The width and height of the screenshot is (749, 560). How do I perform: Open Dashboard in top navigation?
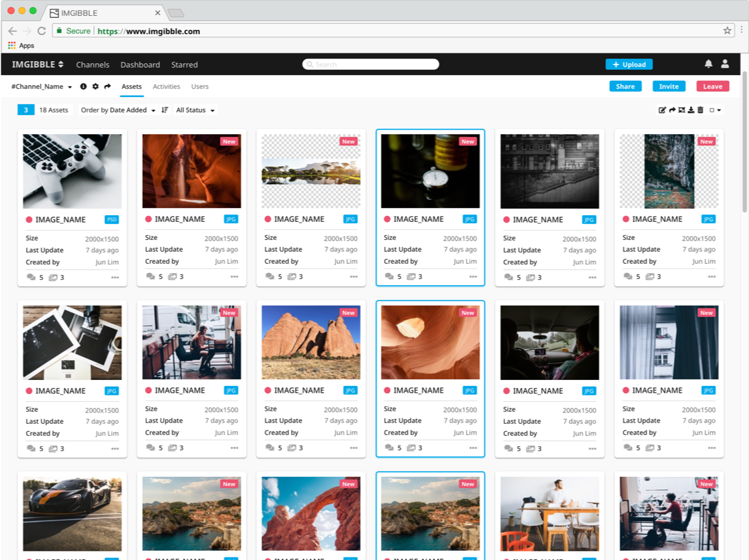(140, 64)
